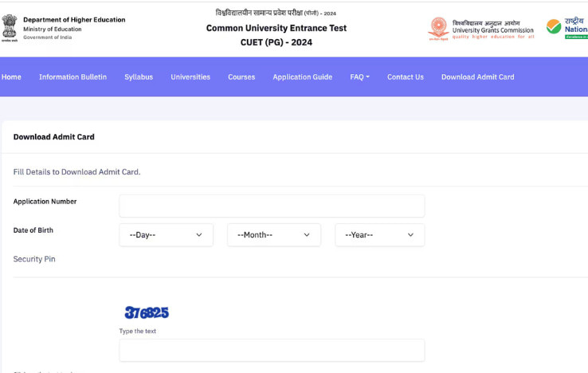This screenshot has height=373, width=588.
Task: Open the Month dropdown for birth date
Action: [x=274, y=235]
